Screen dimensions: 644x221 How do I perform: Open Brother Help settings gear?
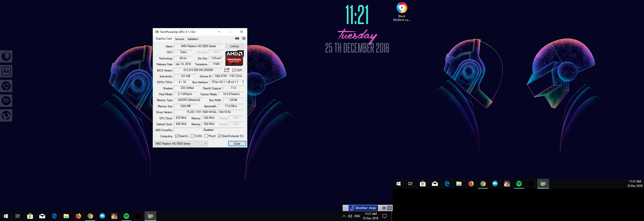point(384,208)
